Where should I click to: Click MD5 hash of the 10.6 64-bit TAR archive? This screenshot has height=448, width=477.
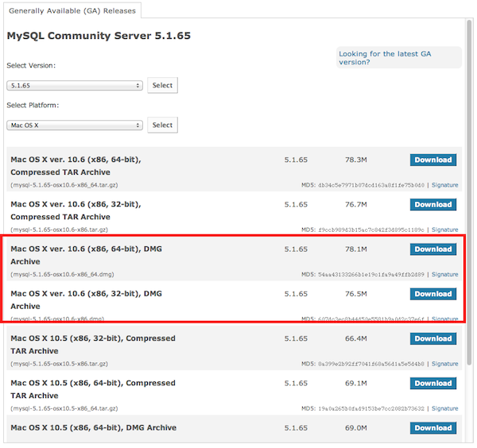point(371,185)
